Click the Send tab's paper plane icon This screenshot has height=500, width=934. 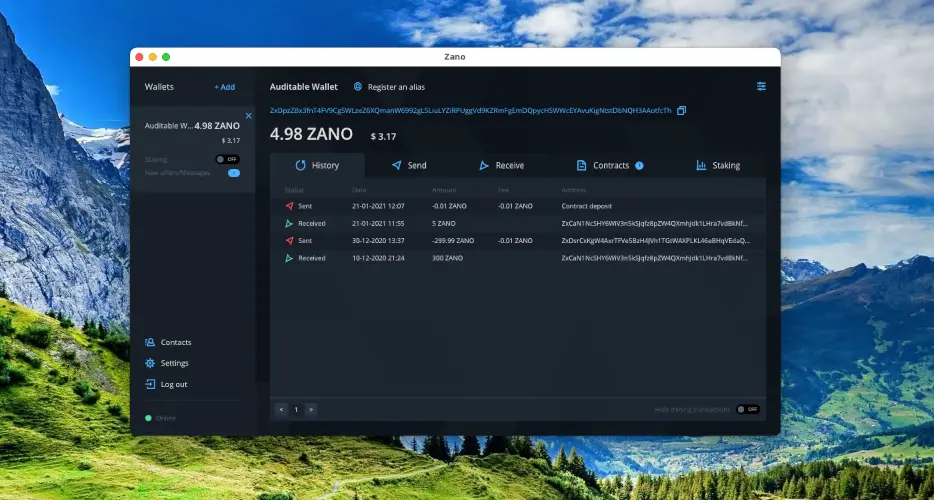tap(397, 165)
